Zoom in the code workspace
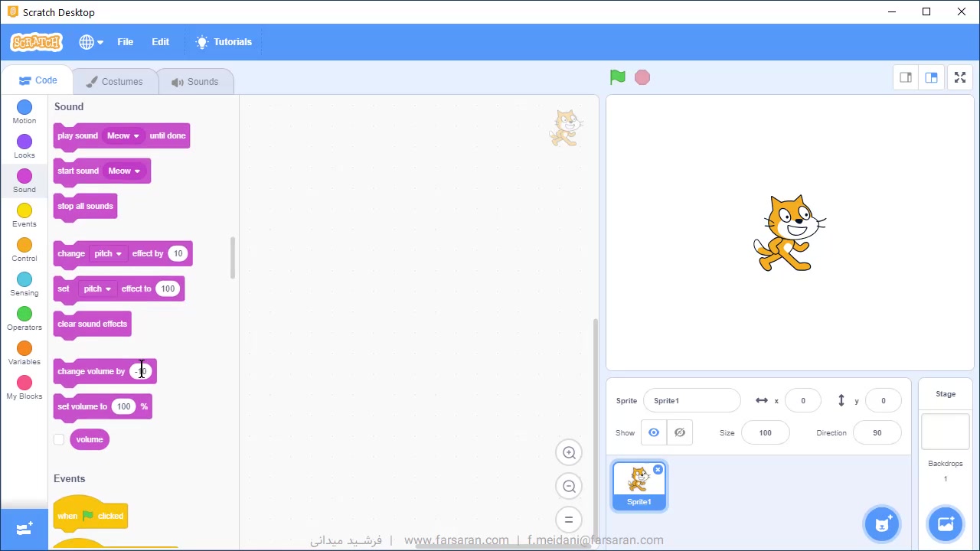The image size is (980, 551). coord(569,452)
